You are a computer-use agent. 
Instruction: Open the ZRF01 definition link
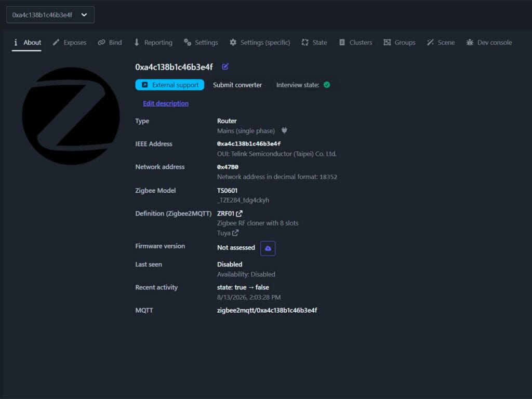230,214
